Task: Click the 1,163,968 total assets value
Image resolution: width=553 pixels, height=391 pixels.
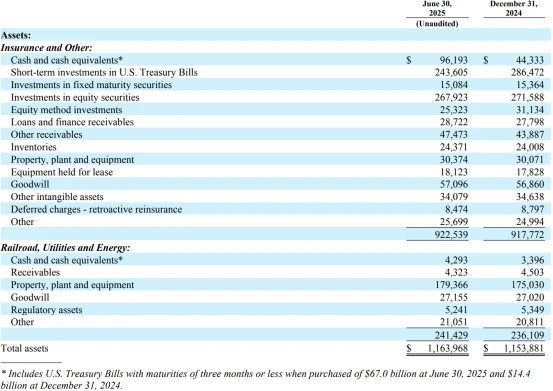Action: click(x=448, y=348)
